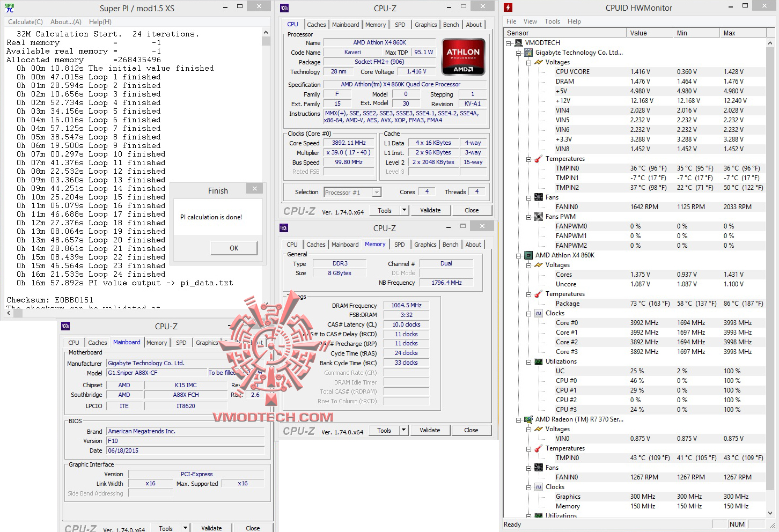This screenshot has height=532, width=779.
Task: Switch to Memory tab in CPU-Z Mainboard window
Action: click(157, 343)
